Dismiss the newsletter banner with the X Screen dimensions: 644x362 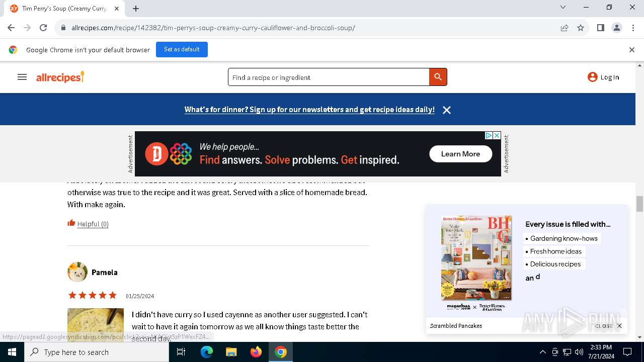coord(446,110)
